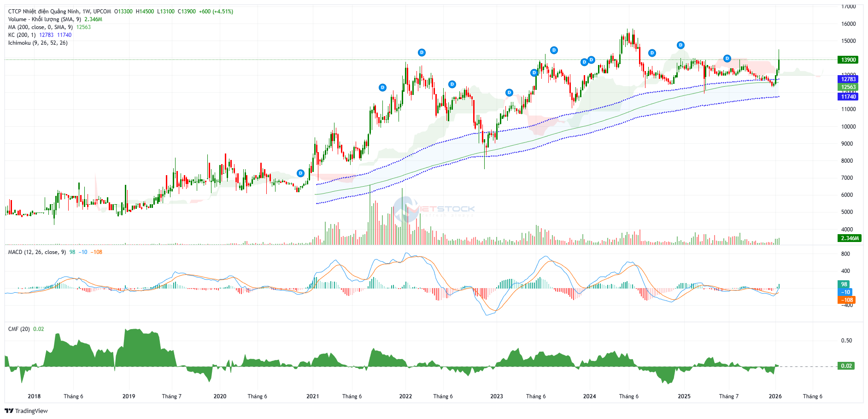
Task: Select the dividend marker above the early 2022 peak
Action: pos(422,53)
